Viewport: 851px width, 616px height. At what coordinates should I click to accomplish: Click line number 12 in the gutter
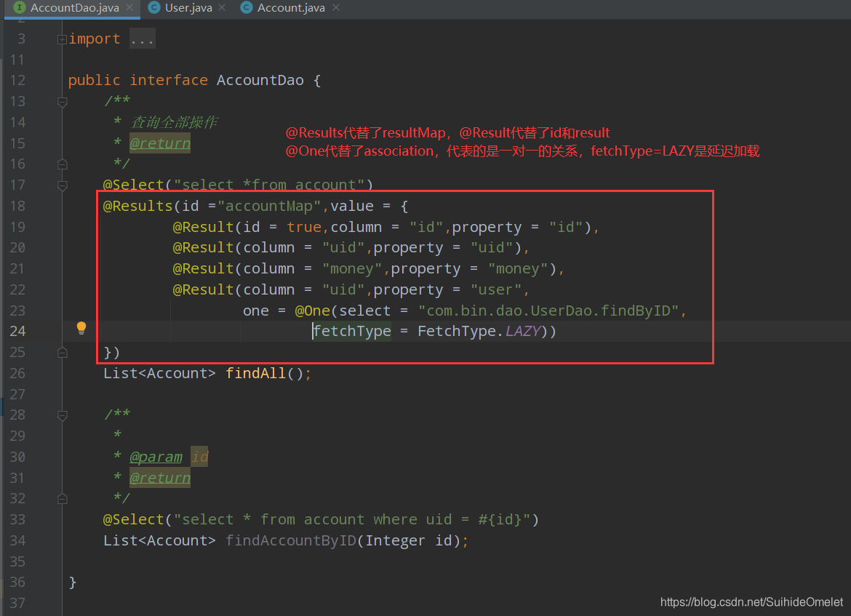coord(17,80)
